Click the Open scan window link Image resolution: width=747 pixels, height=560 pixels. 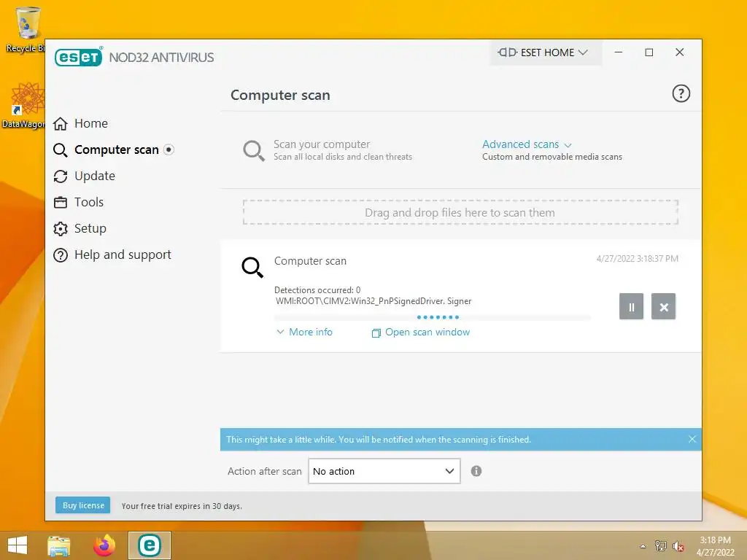point(427,332)
